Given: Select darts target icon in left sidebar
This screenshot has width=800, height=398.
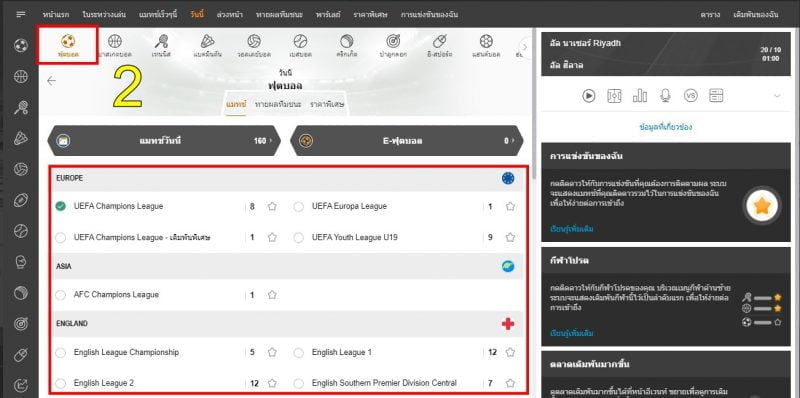Looking at the screenshot, I should (x=20, y=324).
